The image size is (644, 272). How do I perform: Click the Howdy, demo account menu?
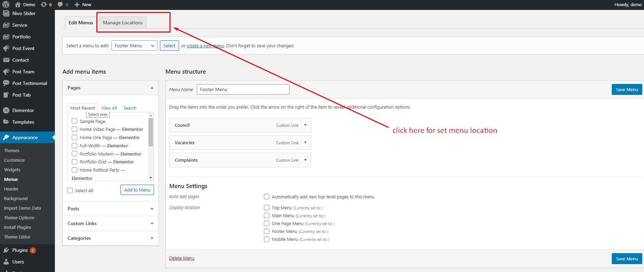[628, 4]
